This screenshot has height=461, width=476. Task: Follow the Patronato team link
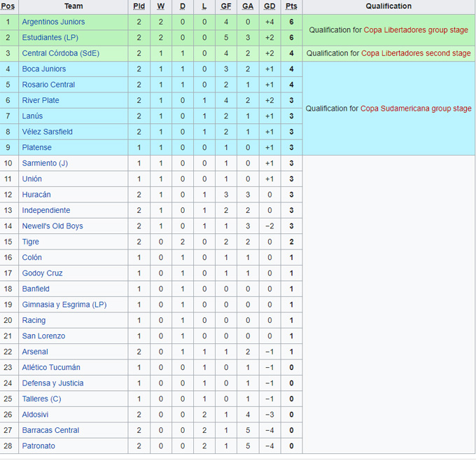[38, 446]
